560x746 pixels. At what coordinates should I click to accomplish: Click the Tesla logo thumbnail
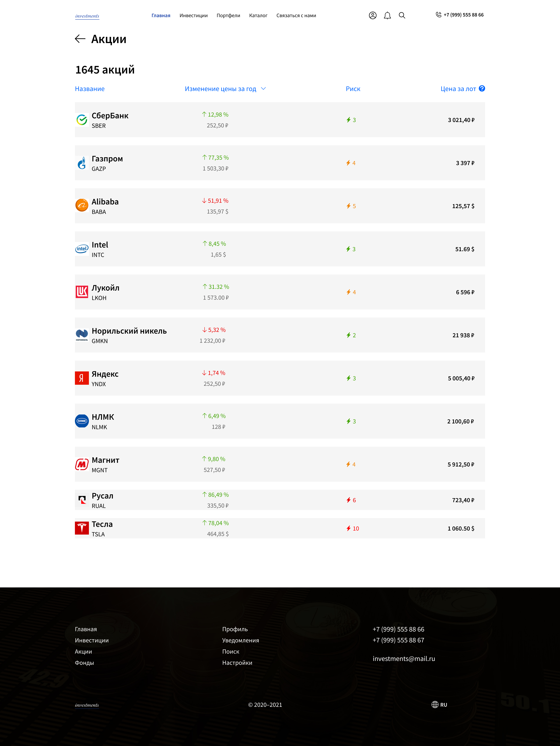pos(82,528)
